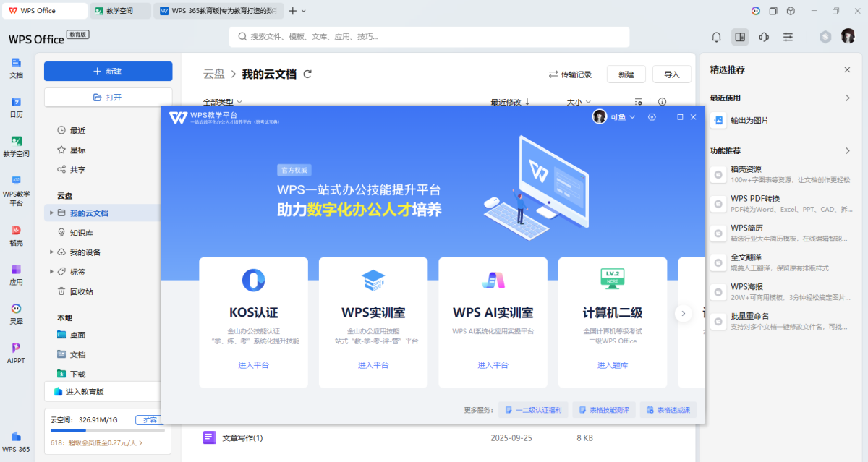Open the WPS教学平台 sidebar icon
The image size is (868, 462).
16,180
